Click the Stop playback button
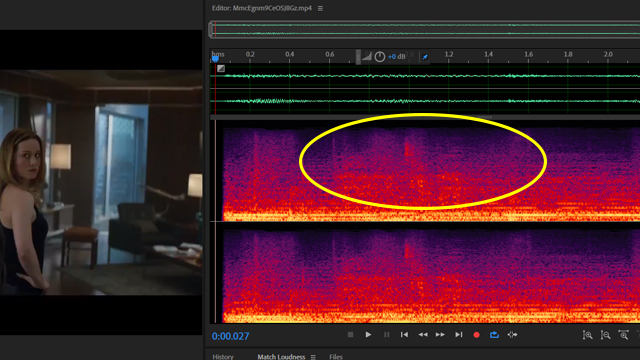This screenshot has height=360, width=640. click(350, 335)
